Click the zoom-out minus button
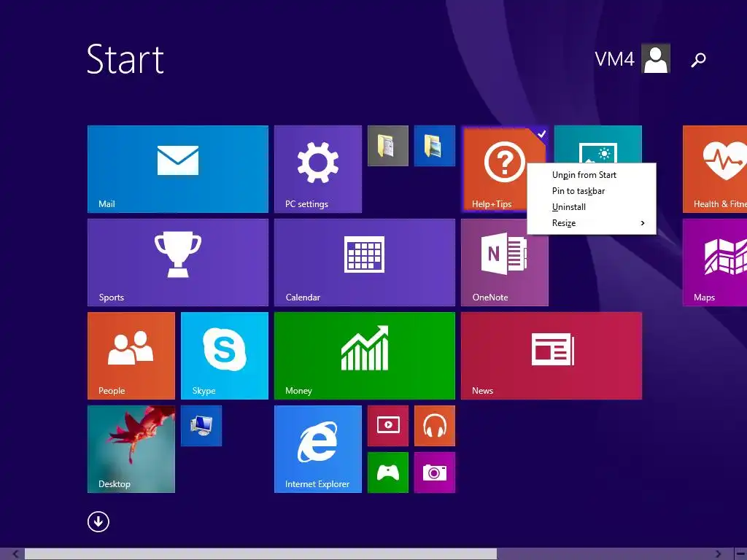Screen dimensions: 747x560 [x=740, y=554]
